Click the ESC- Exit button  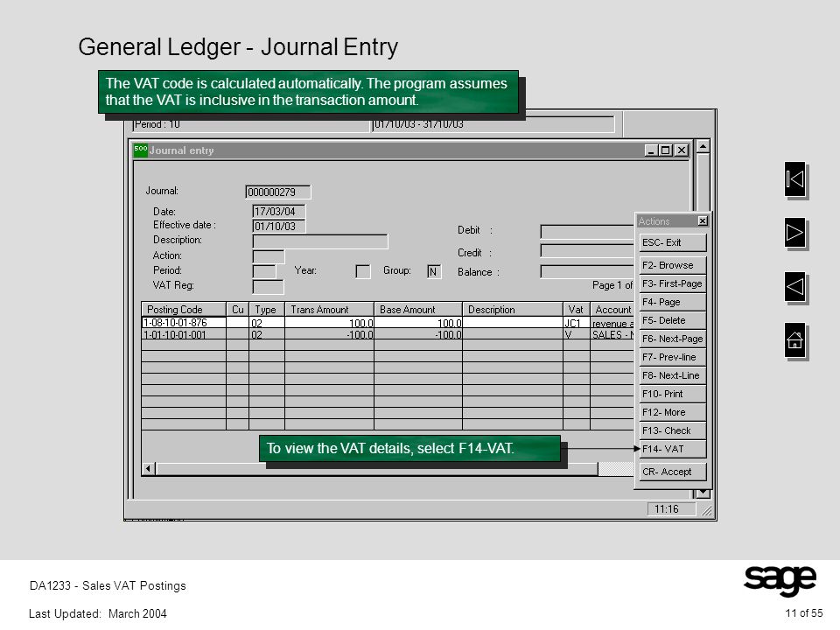[672, 242]
